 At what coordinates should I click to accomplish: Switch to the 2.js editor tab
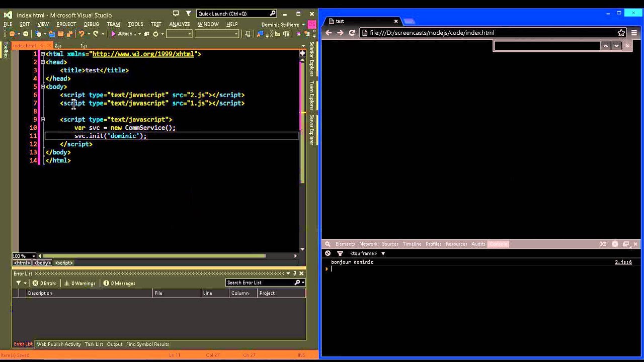click(58, 46)
